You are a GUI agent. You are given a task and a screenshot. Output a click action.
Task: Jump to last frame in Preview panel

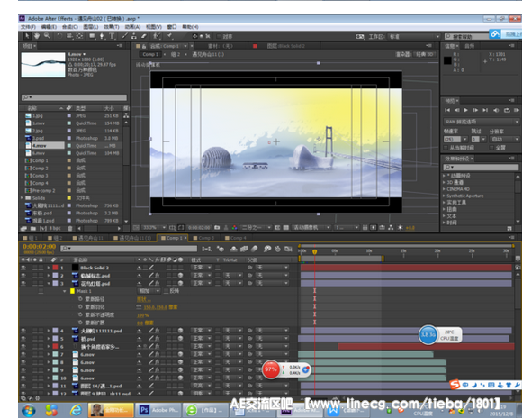(x=485, y=110)
